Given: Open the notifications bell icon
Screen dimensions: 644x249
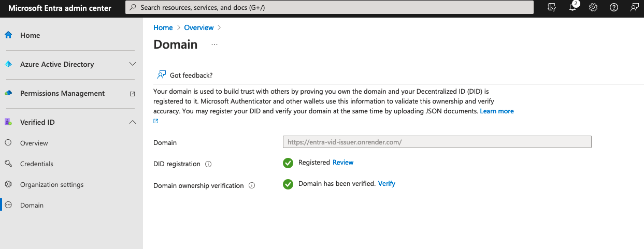Looking at the screenshot, I should point(573,8).
